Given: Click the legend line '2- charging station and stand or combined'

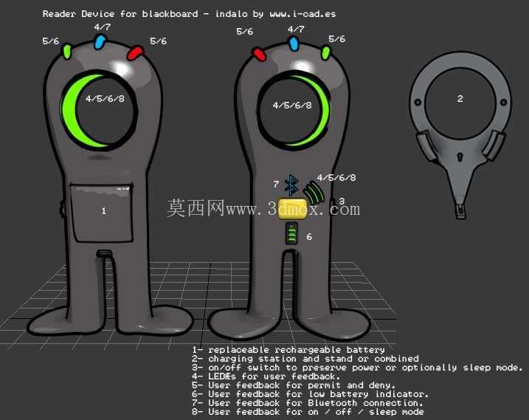Looking at the screenshot, I should (x=305, y=359).
